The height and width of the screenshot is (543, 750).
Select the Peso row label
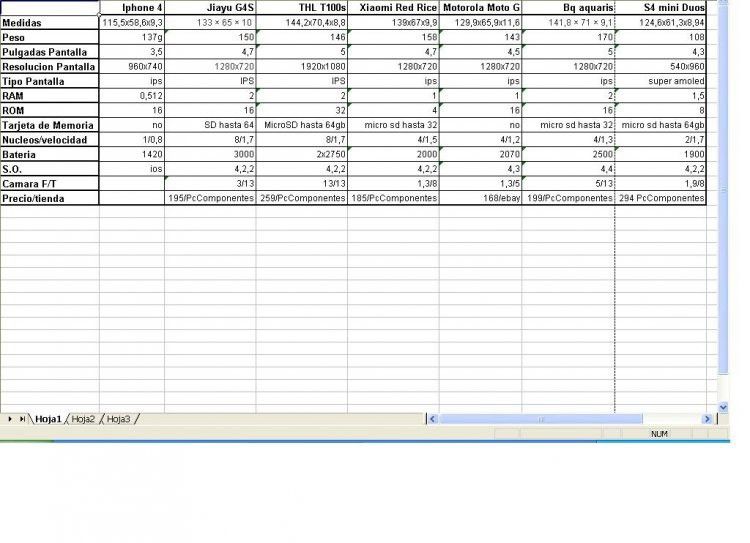50,37
